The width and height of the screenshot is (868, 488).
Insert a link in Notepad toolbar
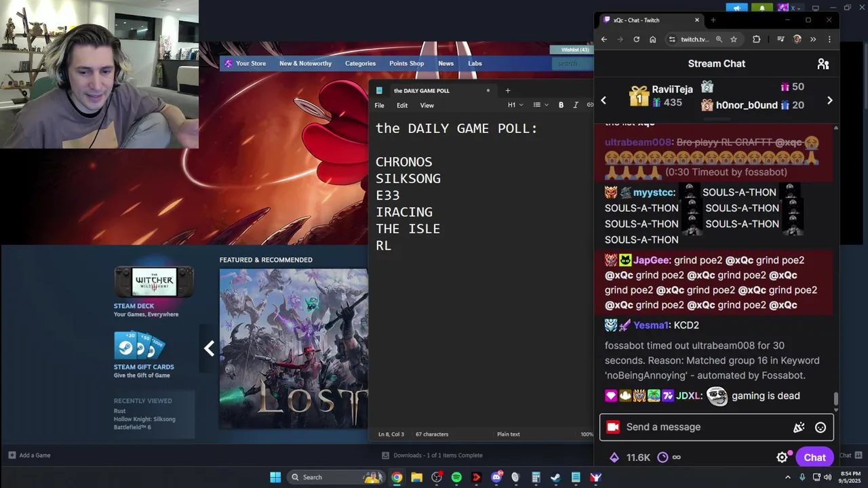point(590,105)
